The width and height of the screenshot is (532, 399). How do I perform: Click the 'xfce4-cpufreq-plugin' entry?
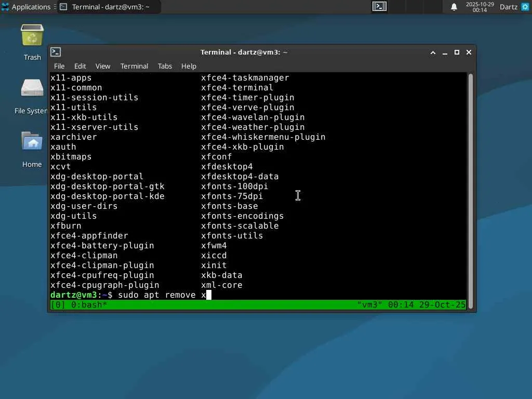click(x=102, y=275)
